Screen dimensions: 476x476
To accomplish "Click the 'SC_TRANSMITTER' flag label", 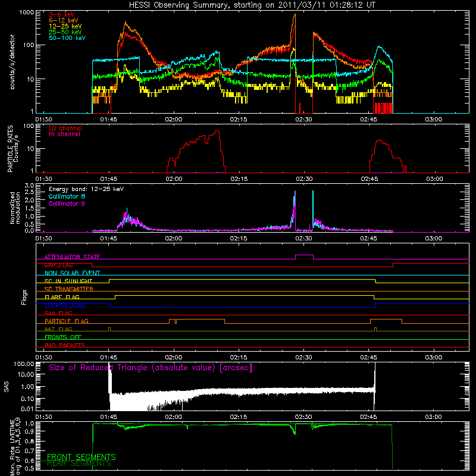I will (69, 289).
